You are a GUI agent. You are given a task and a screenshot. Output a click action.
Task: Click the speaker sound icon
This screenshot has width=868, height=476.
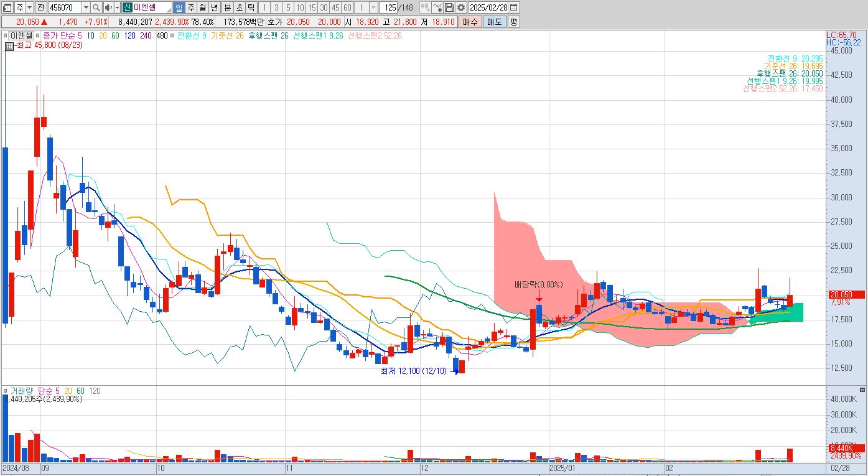coord(108,7)
